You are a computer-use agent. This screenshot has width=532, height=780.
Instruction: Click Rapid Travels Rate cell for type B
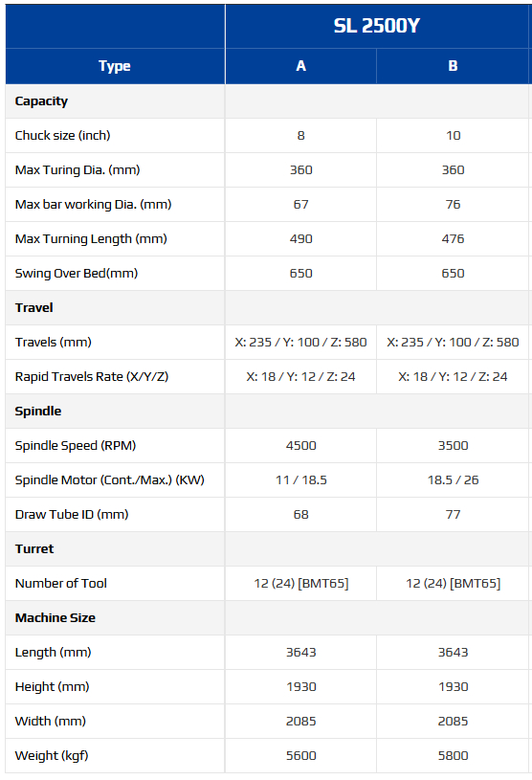[453, 376]
